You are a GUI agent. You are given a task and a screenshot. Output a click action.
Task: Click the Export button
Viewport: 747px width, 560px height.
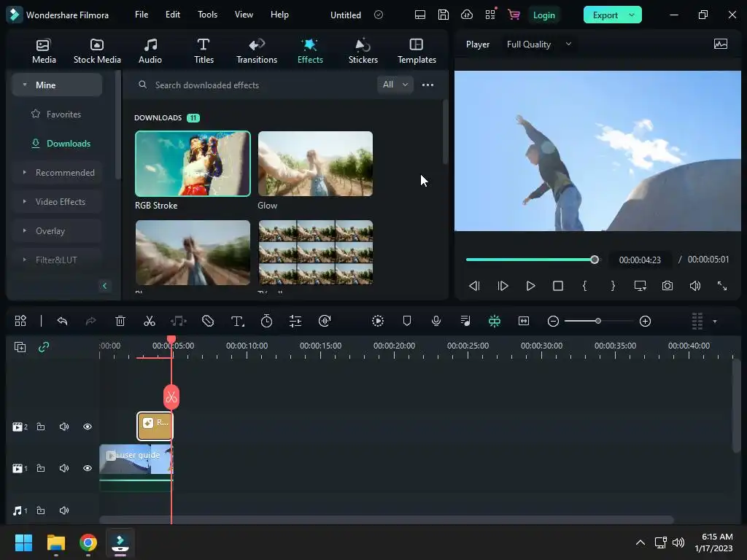tap(605, 15)
